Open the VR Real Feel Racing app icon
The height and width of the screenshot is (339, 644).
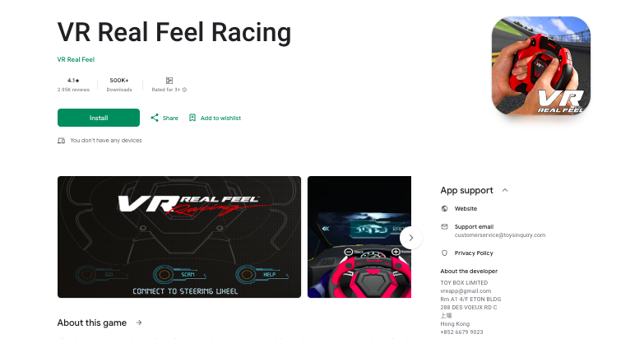(x=541, y=66)
